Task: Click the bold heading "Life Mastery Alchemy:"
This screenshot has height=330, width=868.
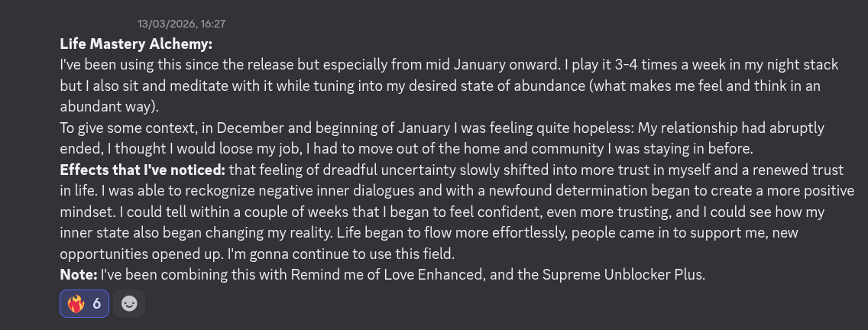Action: point(136,44)
